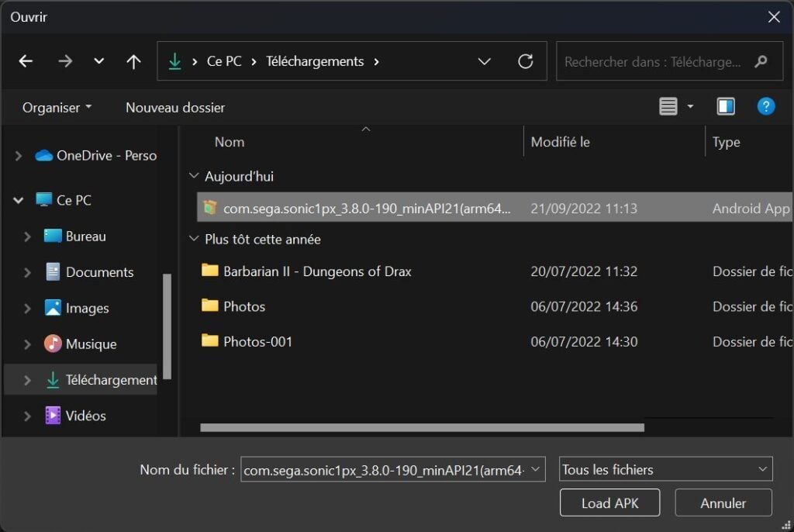Viewport: 794px width, 532px height.
Task: Click the sidebar vertical scrollbar
Action: point(167,326)
